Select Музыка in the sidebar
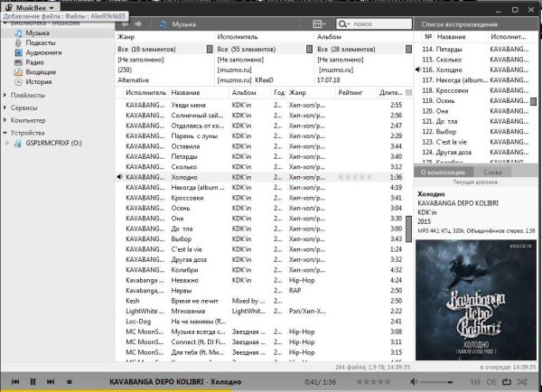 pos(37,33)
